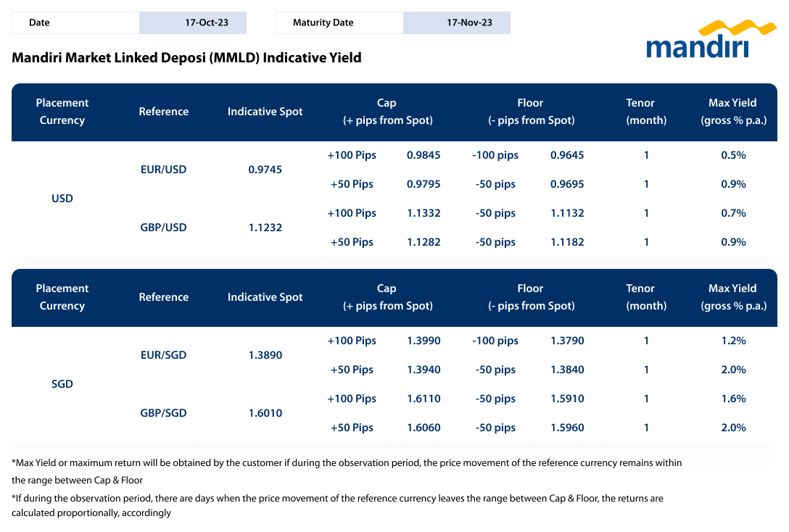Click the "Cap" header above cap 1.3990
This screenshot has width=789, height=532.
point(387,297)
